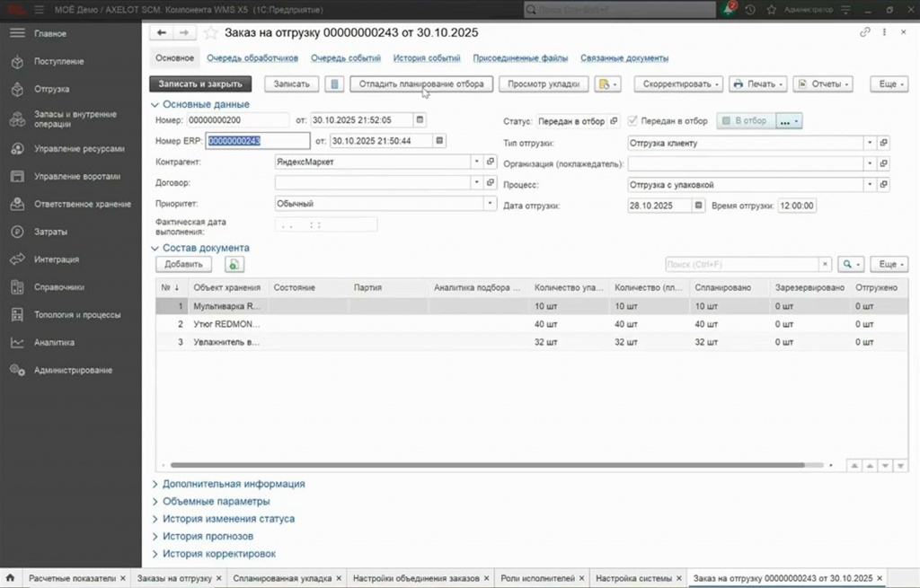Toggle the Передан в отбор checkbox
Image resolution: width=920 pixels, height=588 pixels.
pyautogui.click(x=632, y=121)
